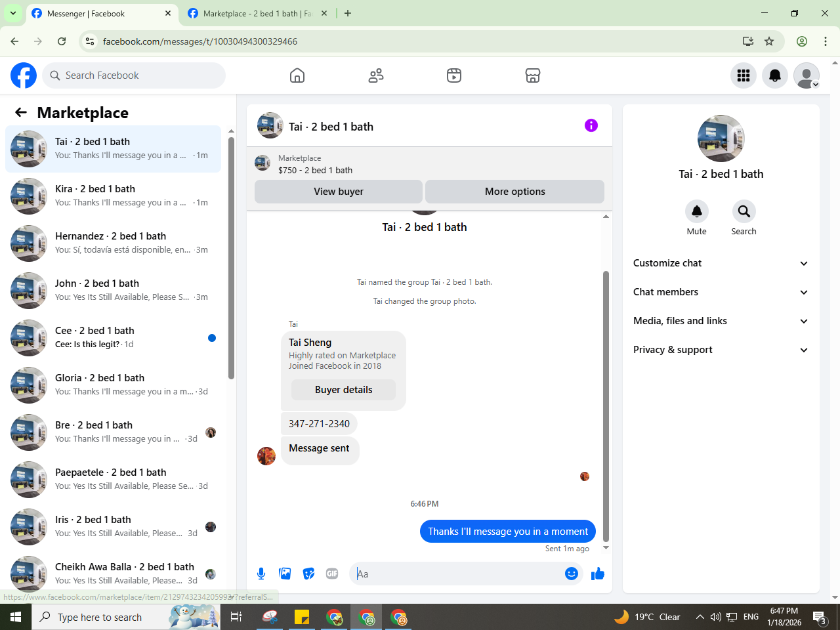Viewport: 840px width, 630px height.
Task: Open Chrome profile icon in toolbar
Action: pos(802,41)
